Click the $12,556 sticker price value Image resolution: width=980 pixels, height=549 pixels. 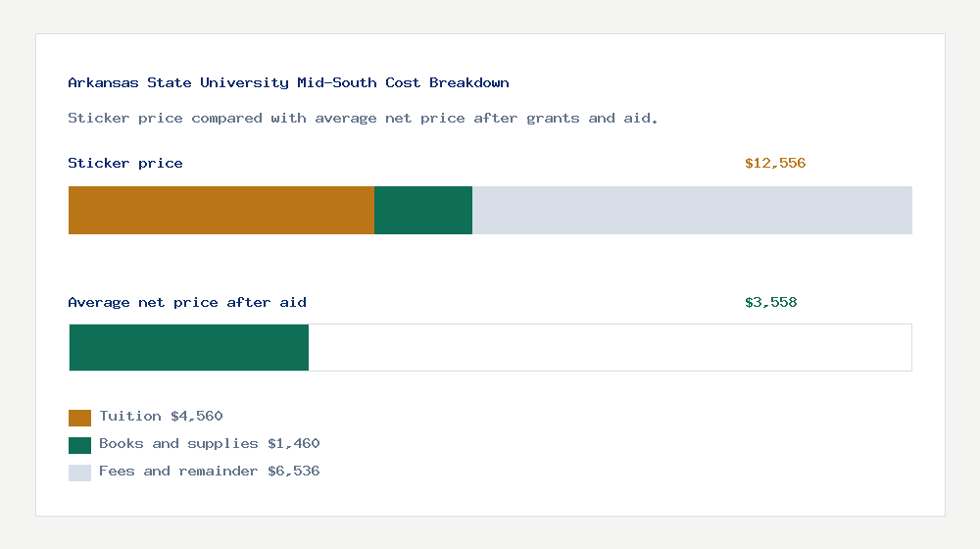775,163
